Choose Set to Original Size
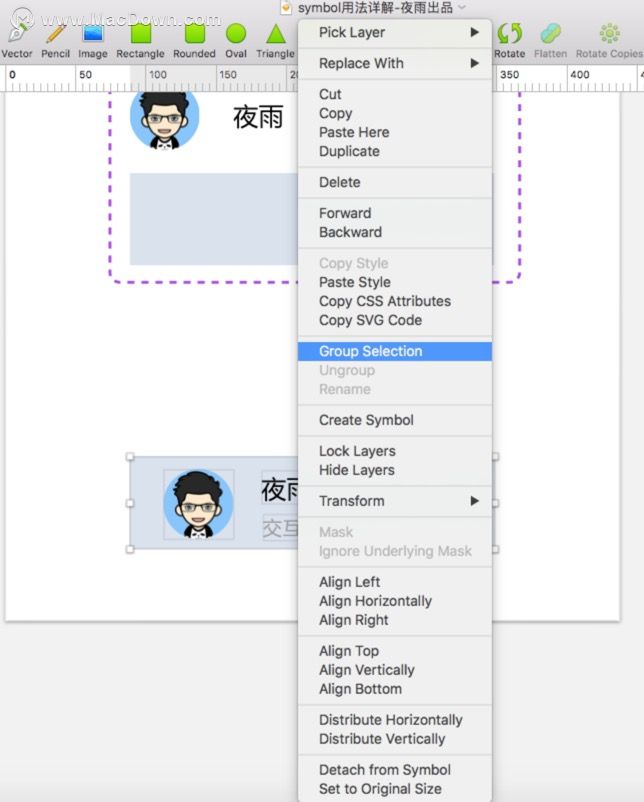The image size is (644, 802). [x=395, y=789]
